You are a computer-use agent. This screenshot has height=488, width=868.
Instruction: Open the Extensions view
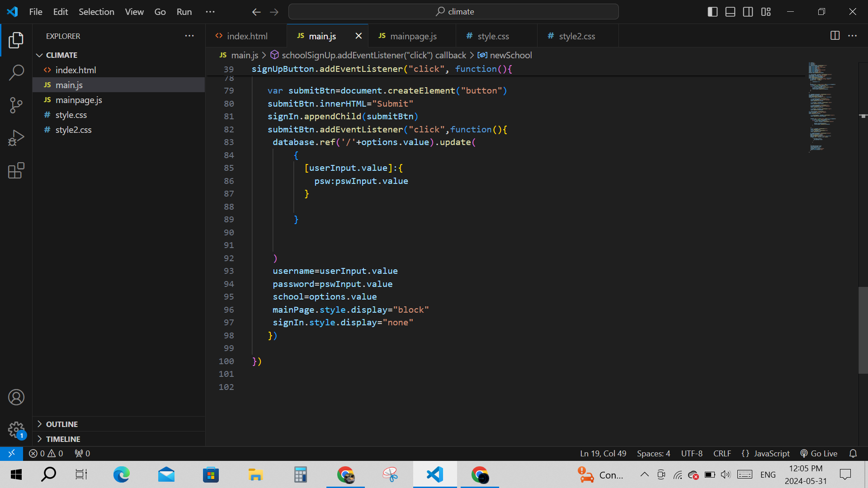coord(16,170)
